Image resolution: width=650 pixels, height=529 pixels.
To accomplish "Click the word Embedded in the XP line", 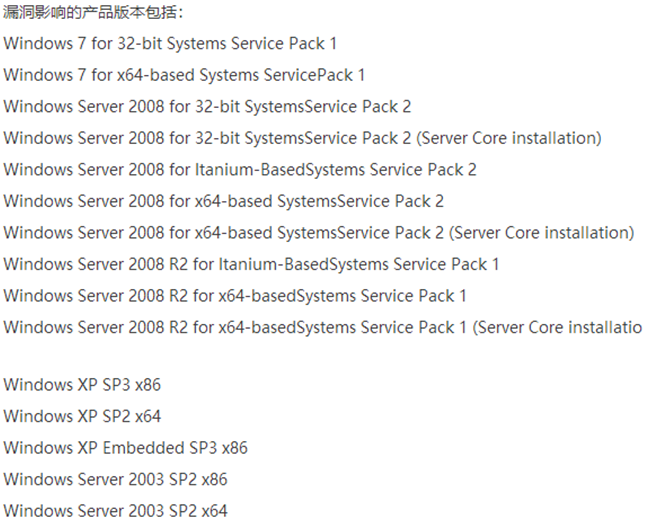I will pos(143,448).
